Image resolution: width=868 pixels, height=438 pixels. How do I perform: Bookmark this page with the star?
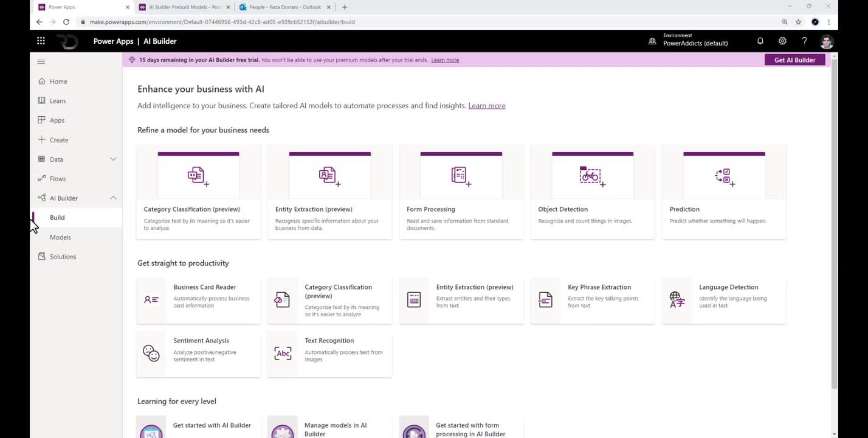(798, 22)
